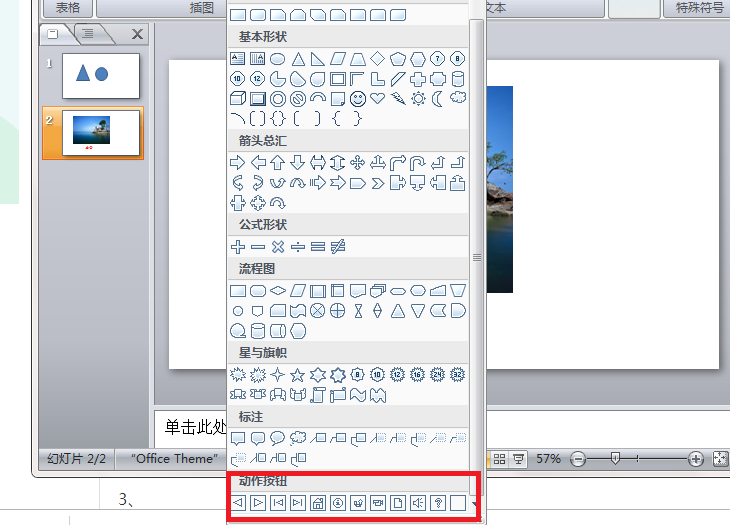The width and height of the screenshot is (730, 525).
Task: Select the right arrow shape
Action: (237, 163)
